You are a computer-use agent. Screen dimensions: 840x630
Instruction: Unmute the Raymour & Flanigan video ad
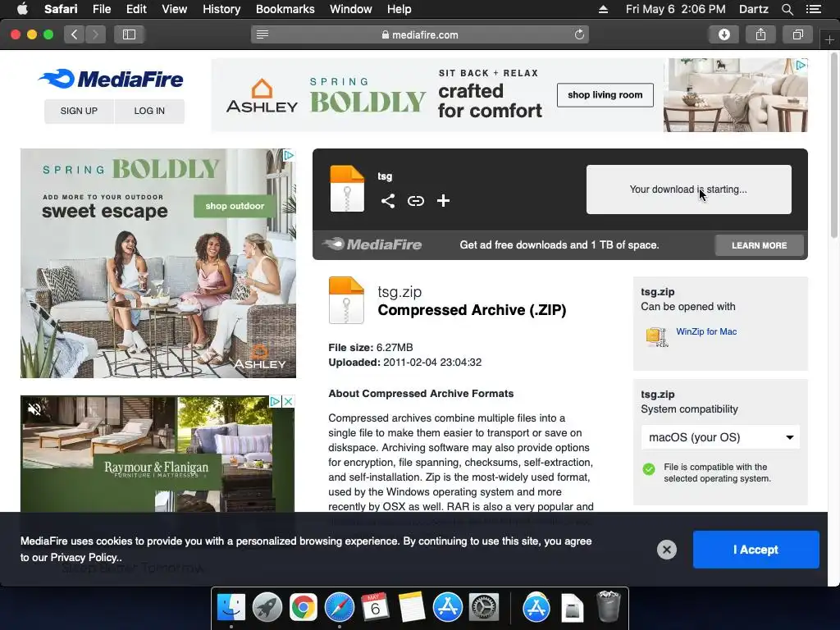(x=34, y=410)
